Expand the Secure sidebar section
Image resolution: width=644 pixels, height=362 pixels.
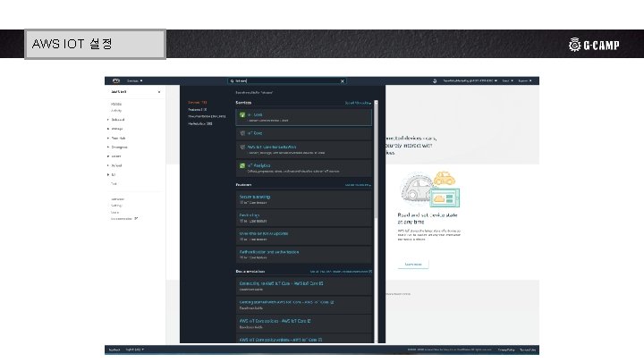(114, 156)
